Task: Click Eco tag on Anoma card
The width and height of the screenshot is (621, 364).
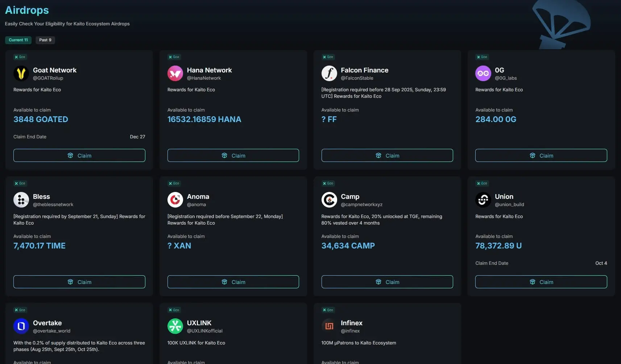Action: pos(174,183)
